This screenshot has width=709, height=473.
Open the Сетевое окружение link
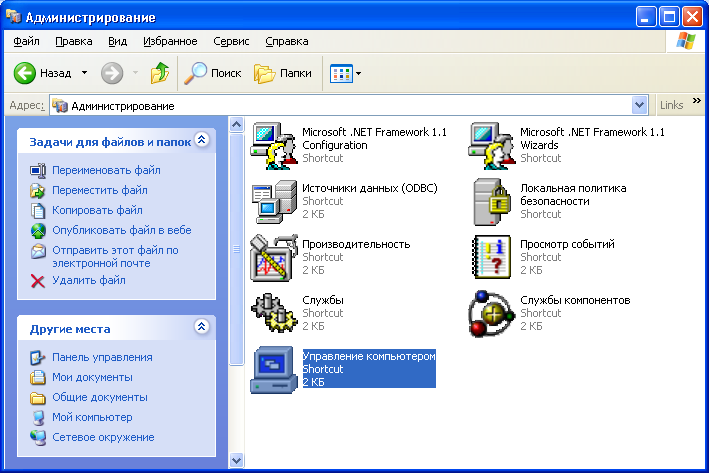pos(103,437)
